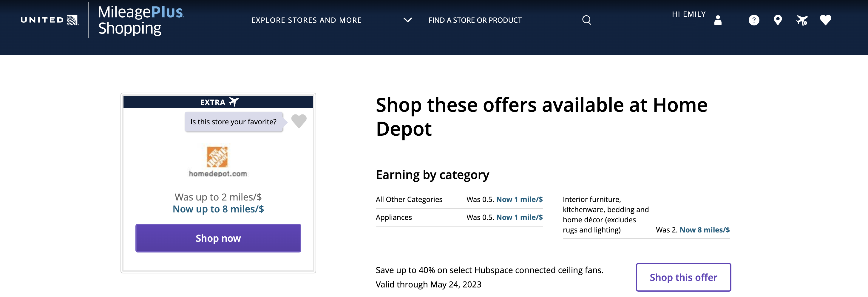Click the Hi Emily greeting

coord(688,14)
